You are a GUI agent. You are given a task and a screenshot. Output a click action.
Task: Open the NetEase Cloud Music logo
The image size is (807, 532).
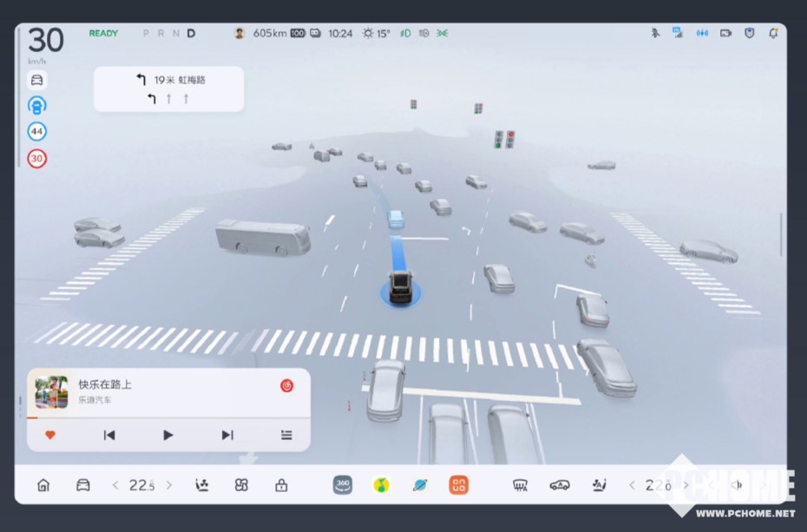coord(286,385)
